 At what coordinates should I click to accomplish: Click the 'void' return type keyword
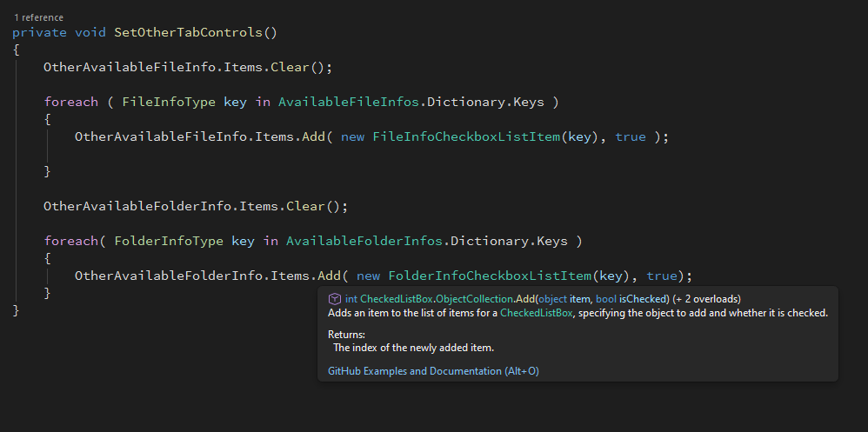click(x=90, y=32)
